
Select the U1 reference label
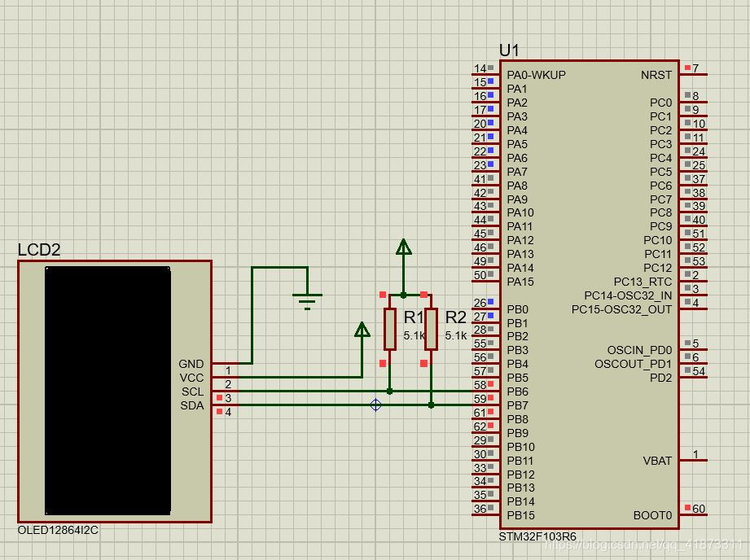pyautogui.click(x=509, y=48)
